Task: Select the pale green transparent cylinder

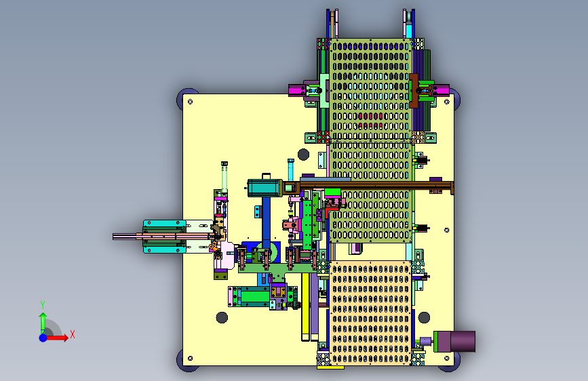Action: (224, 177)
